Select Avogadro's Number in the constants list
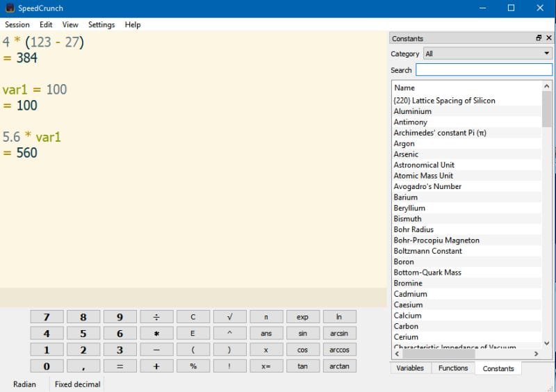Screen dimensions: 556x392 coord(427,186)
